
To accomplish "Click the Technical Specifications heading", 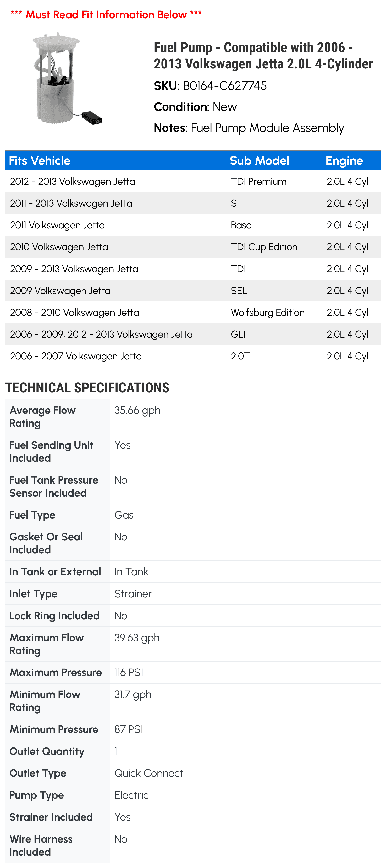I will click(x=87, y=388).
